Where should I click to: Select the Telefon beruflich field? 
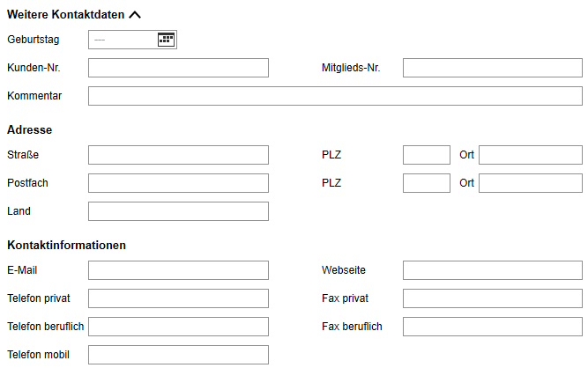pos(178,327)
